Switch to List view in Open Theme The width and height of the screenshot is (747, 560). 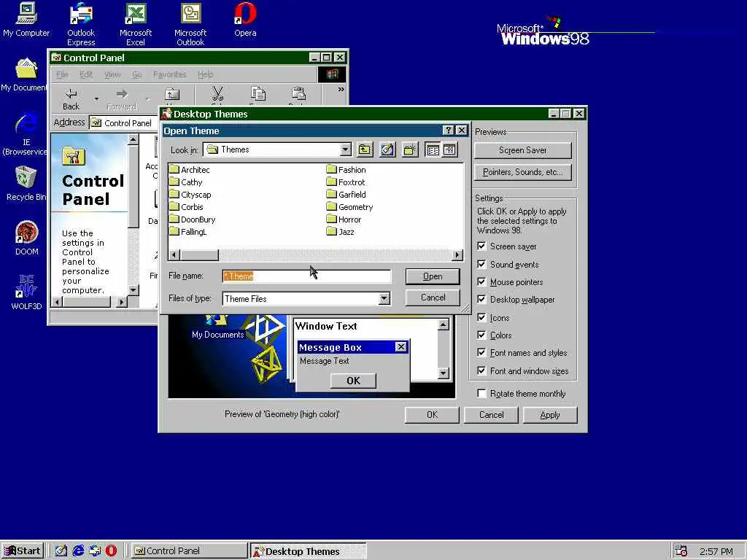pos(433,149)
